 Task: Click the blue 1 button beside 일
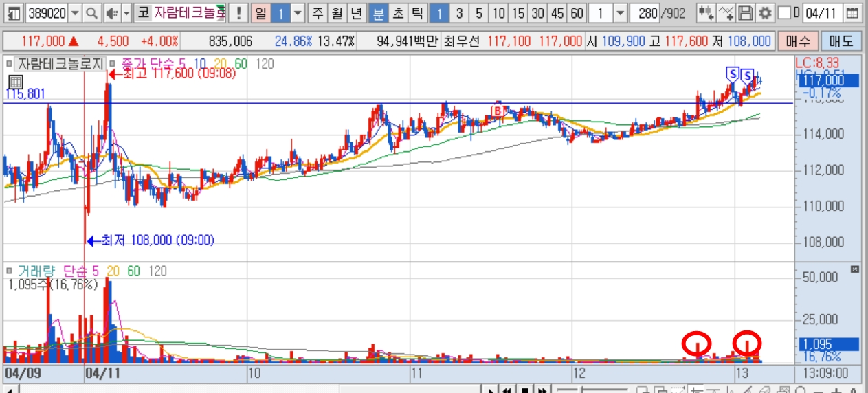coord(280,12)
